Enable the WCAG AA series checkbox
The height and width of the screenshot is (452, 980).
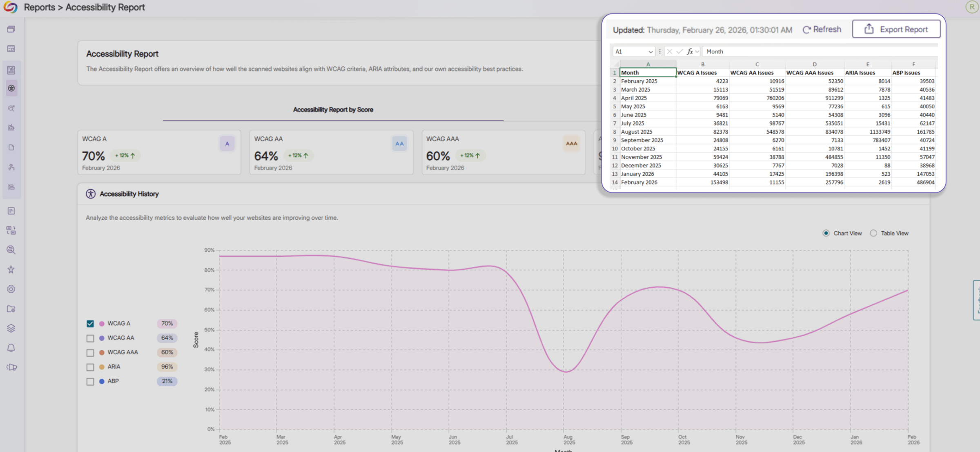click(x=90, y=338)
